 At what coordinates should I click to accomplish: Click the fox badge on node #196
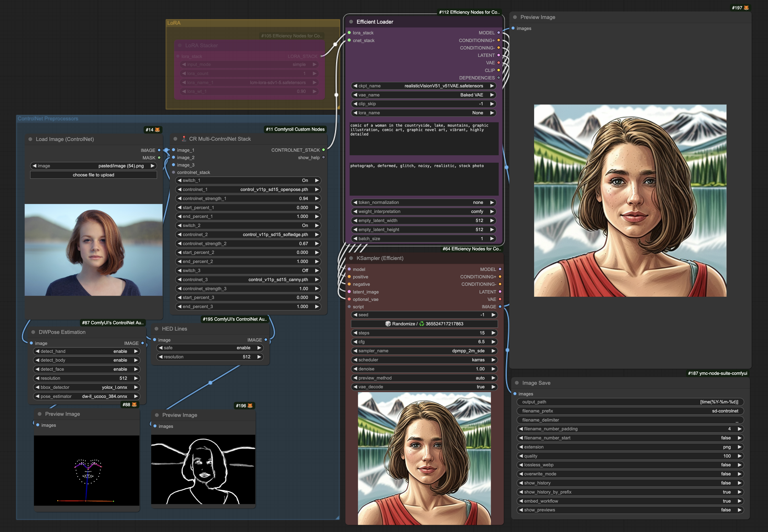[250, 406]
